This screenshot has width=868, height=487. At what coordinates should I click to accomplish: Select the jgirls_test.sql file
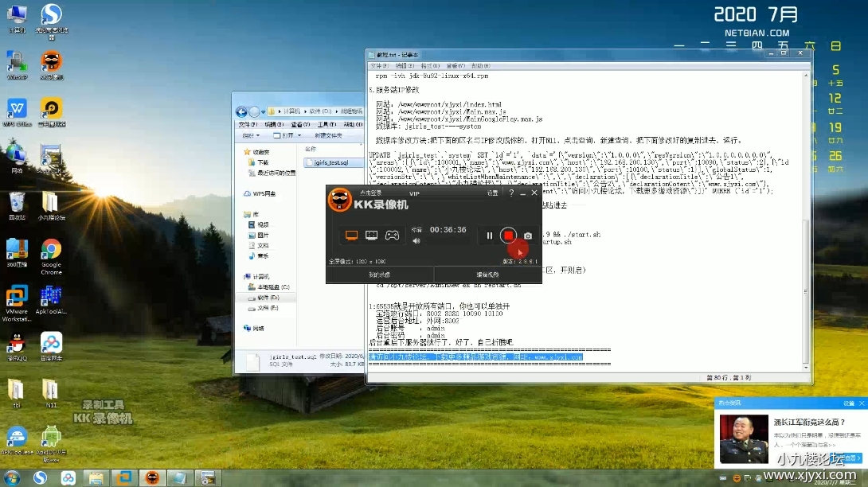[x=331, y=162]
